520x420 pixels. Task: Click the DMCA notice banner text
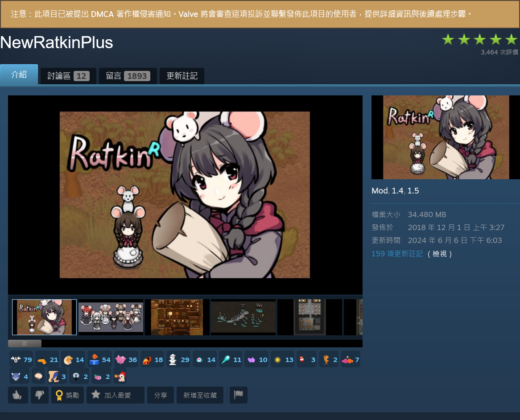(241, 14)
